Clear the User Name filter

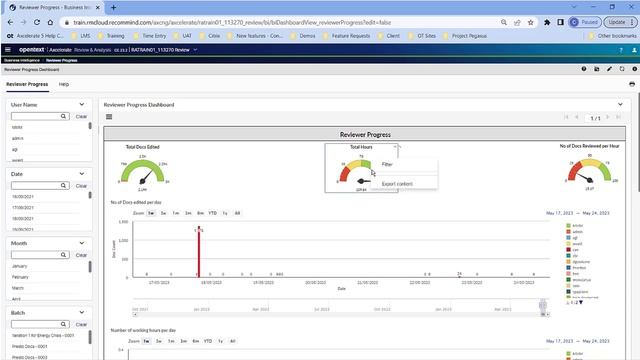click(x=81, y=116)
